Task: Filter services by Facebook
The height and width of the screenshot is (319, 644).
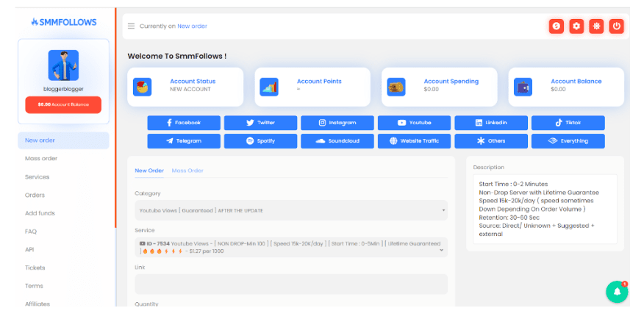Action: 184,123
